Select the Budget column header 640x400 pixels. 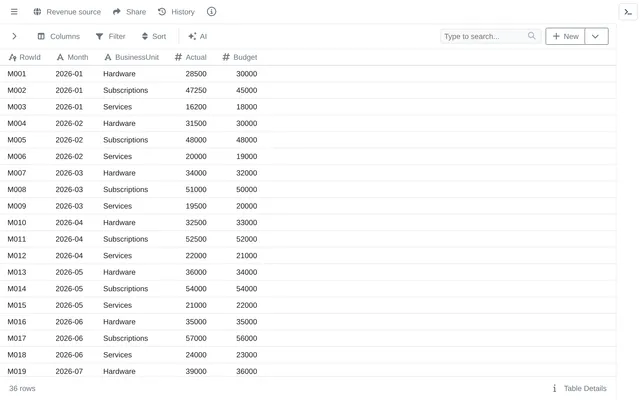pyautogui.click(x=240, y=57)
